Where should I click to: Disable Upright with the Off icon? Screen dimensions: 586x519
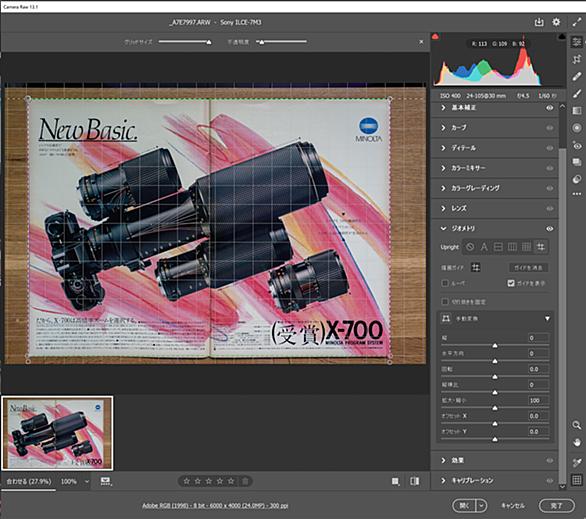click(470, 247)
